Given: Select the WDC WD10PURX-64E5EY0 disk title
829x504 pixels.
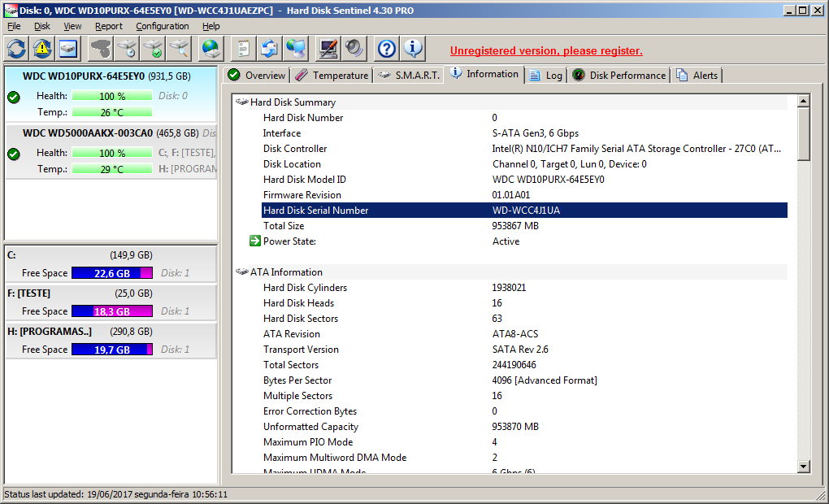Looking at the screenshot, I should (x=84, y=76).
